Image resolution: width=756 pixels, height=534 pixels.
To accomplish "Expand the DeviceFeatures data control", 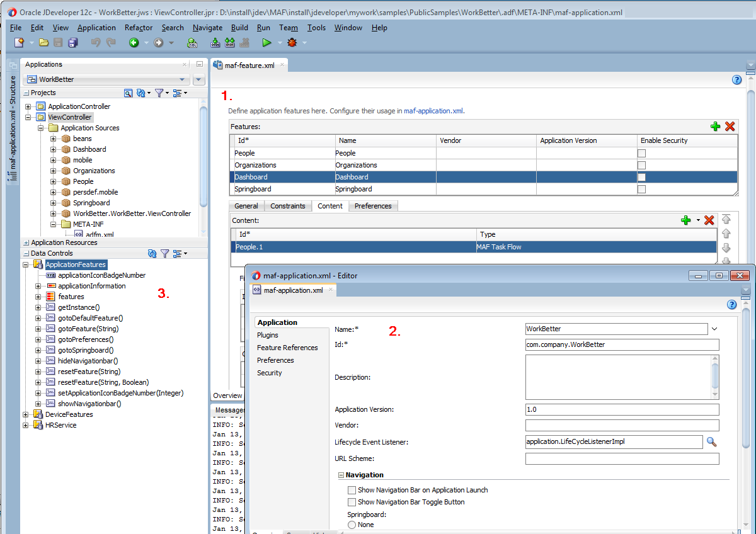I will (26, 414).
